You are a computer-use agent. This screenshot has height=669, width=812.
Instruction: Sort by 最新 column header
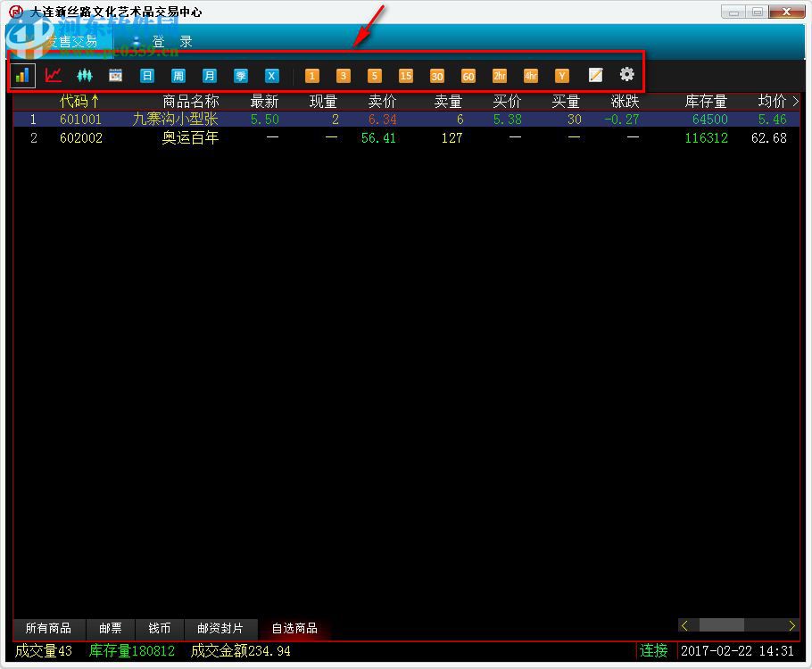point(264,101)
